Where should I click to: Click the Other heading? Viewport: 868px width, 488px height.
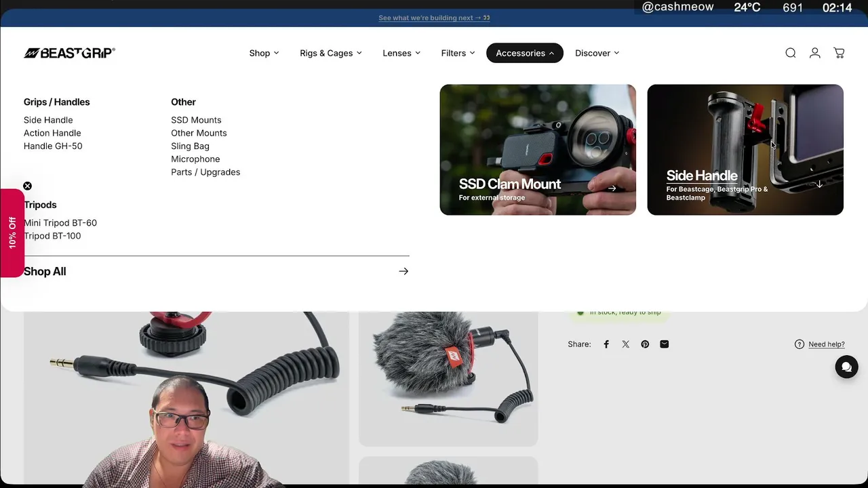tap(183, 102)
